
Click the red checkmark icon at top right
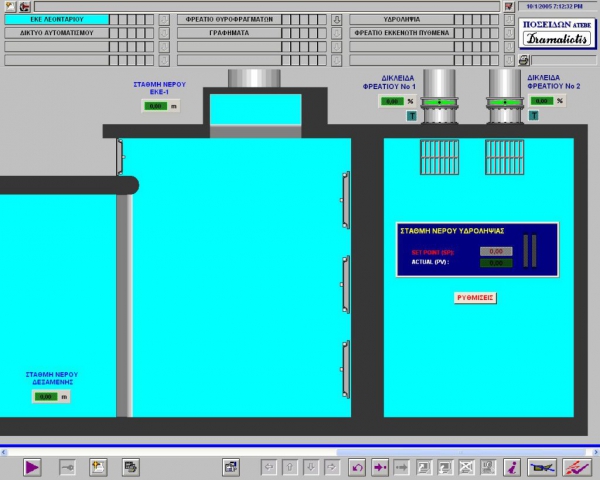click(x=509, y=6)
